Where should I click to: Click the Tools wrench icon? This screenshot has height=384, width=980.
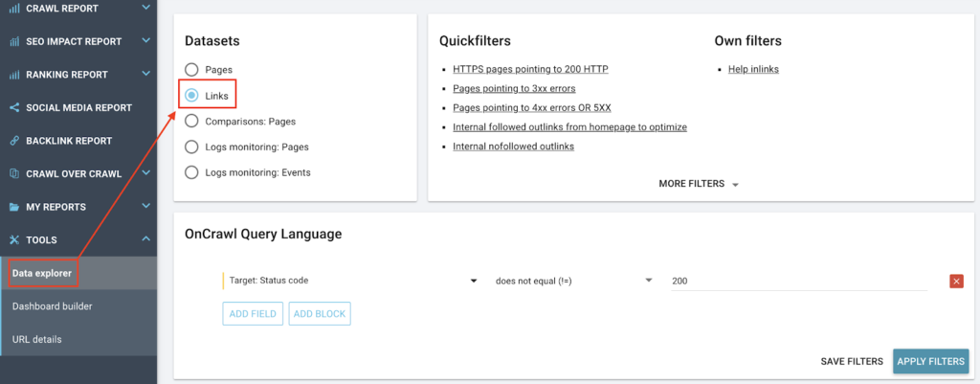[14, 239]
